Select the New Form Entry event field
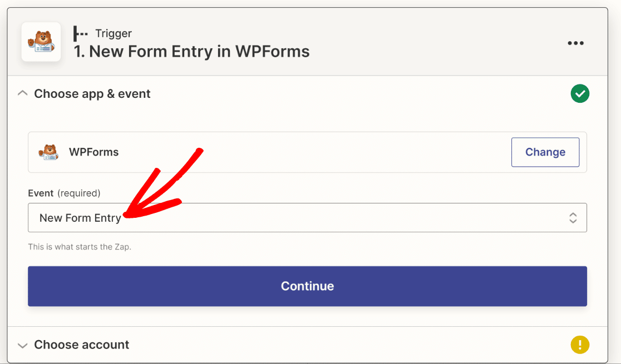 tap(307, 218)
